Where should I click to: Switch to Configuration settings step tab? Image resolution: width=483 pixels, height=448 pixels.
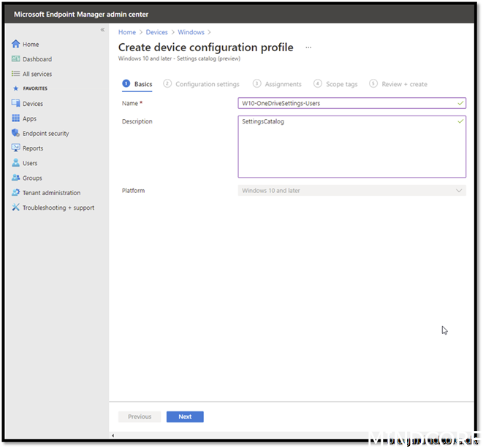[207, 84]
